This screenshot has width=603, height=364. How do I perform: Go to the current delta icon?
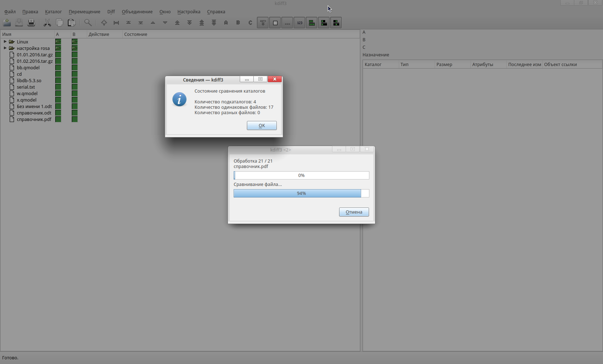pyautogui.click(x=104, y=23)
